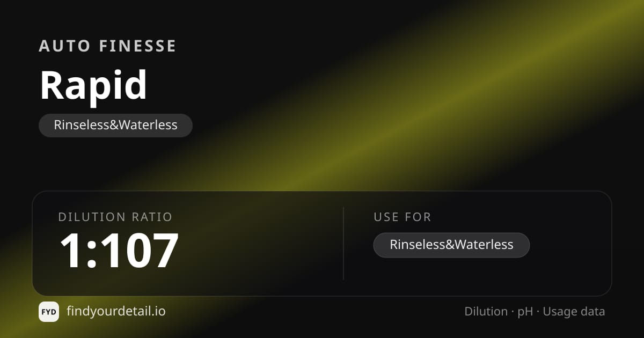Image resolution: width=644 pixels, height=338 pixels.
Task: Click the USE FOR heading
Action: [402, 217]
